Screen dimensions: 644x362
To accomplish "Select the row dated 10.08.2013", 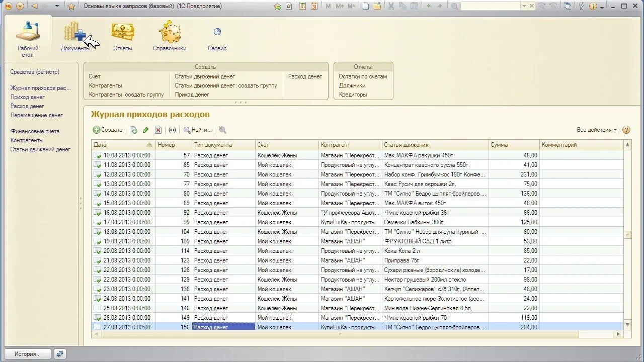I will tap(357, 155).
